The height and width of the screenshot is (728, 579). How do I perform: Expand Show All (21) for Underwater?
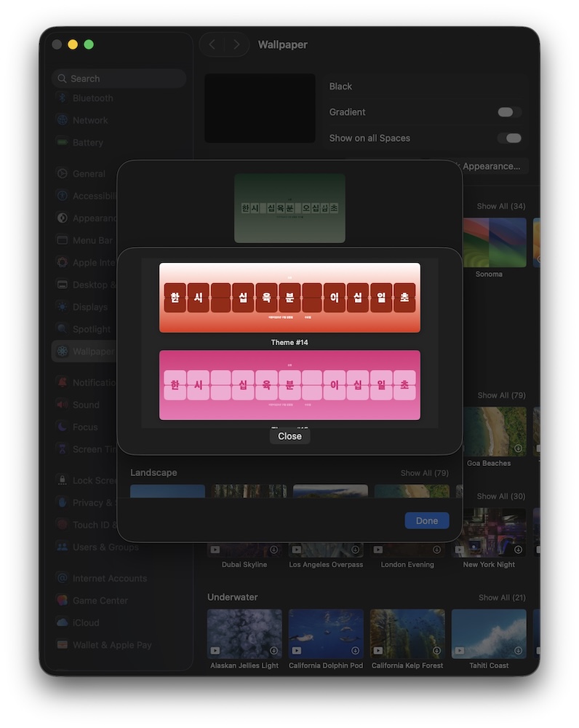coord(501,598)
